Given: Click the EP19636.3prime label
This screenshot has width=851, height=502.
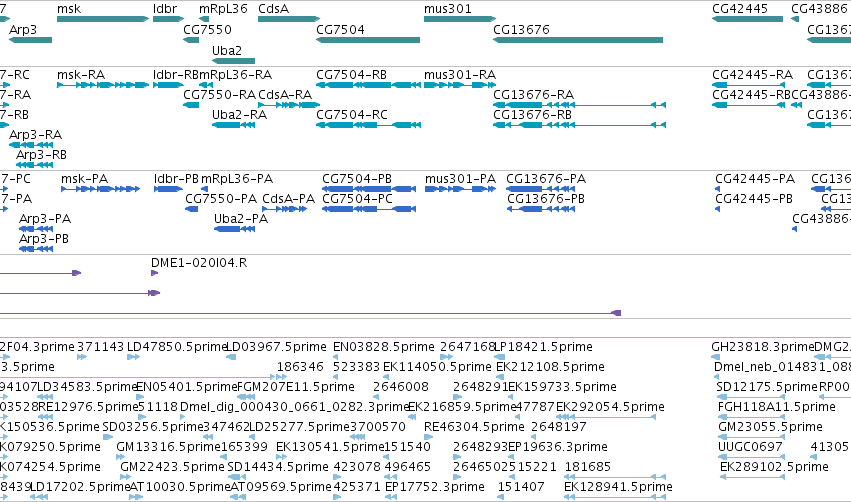Looking at the screenshot, I should coord(557,447).
